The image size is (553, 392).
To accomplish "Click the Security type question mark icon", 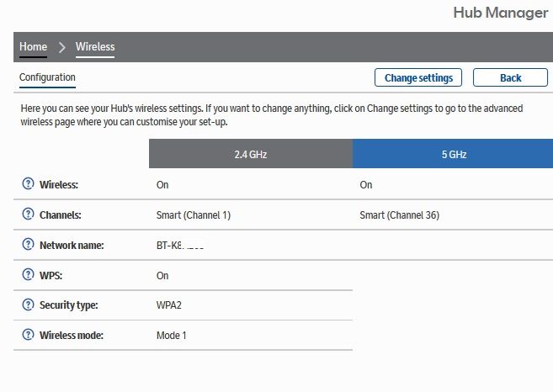I will 28,305.
